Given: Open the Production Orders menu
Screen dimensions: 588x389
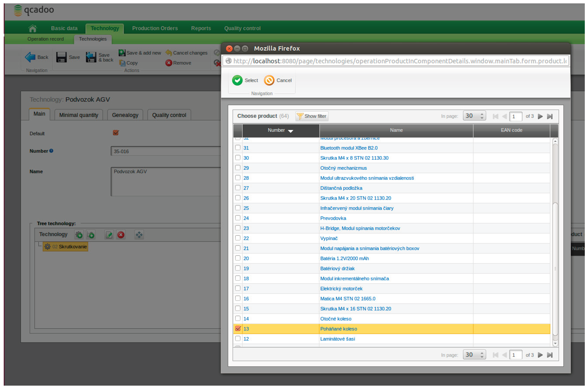Looking at the screenshot, I should coord(155,29).
